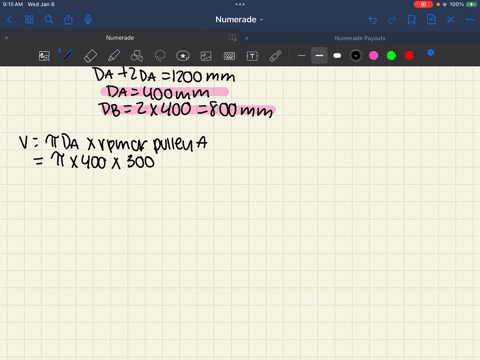Viewport: 480px width, 360px height.
Task: Select the Highlighter tool
Action: [114, 56]
